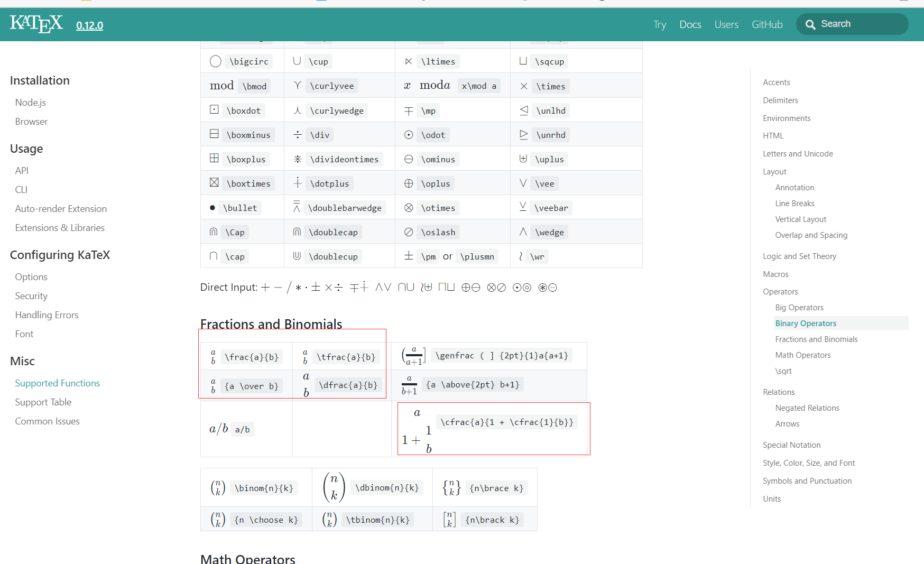
Task: Open the Negated Relations section
Action: (x=807, y=408)
